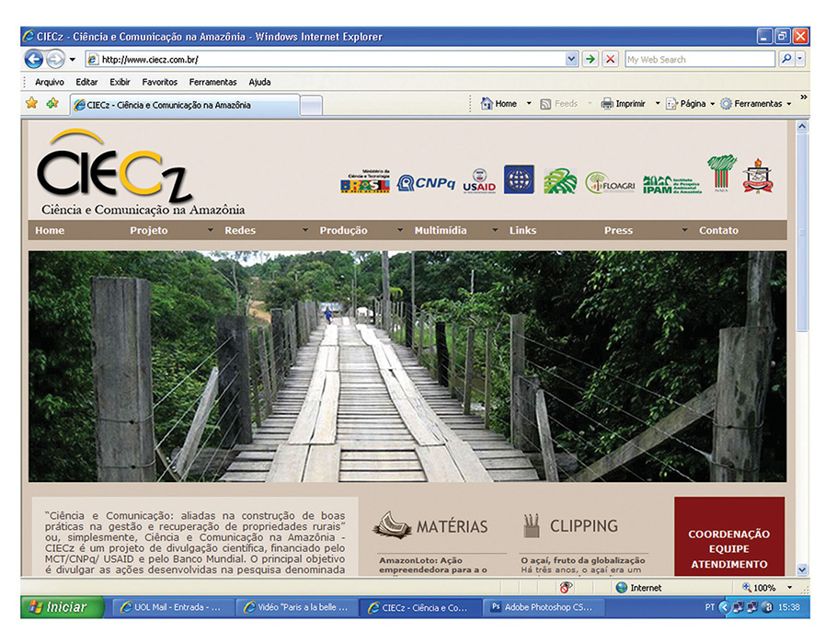Click the Imprimir printer icon
This screenshot has height=644, width=837.
click(607, 104)
